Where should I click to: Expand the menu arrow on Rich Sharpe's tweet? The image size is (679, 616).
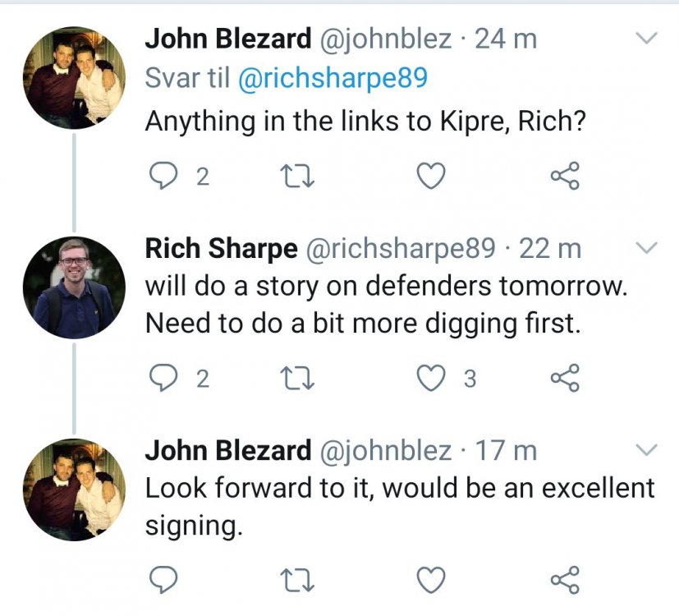[647, 247]
